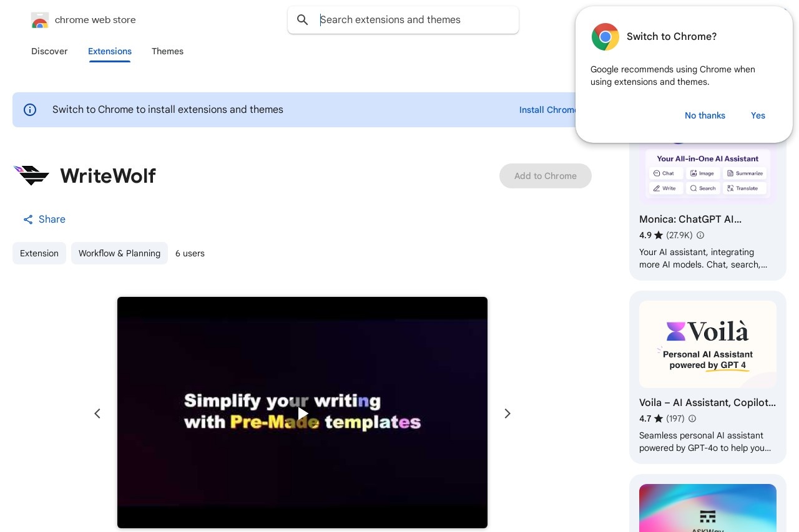799x532 pixels.
Task: Click the Add to Chrome button
Action: coord(546,176)
